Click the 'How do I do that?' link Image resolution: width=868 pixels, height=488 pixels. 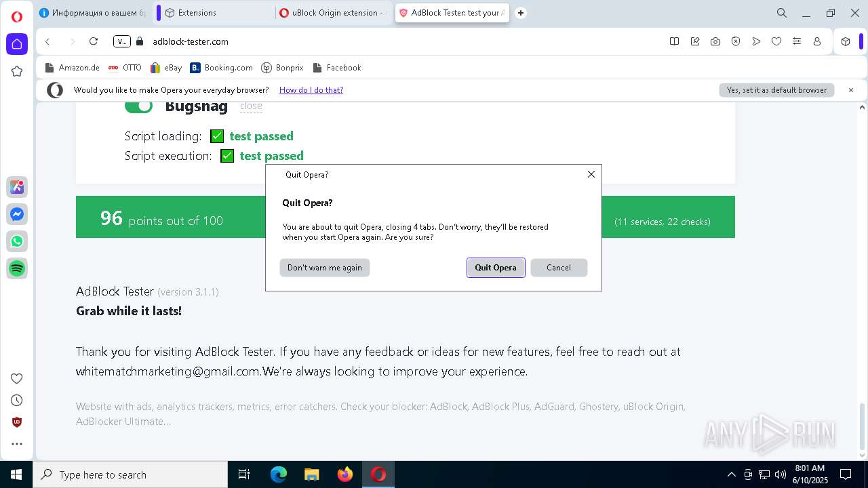tap(311, 90)
